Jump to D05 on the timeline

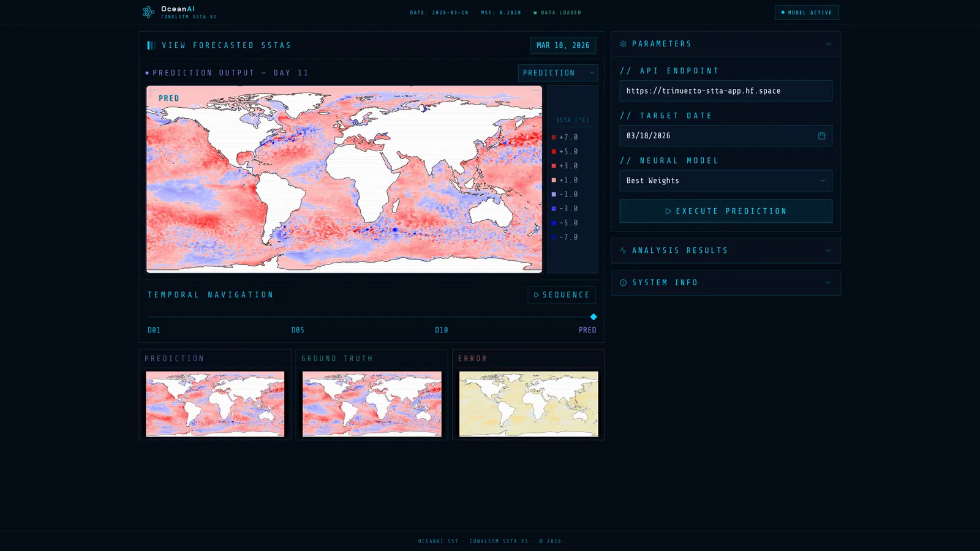[x=298, y=330]
